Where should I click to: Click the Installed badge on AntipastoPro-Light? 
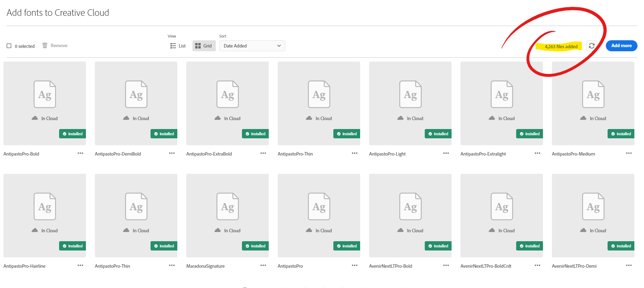point(438,134)
